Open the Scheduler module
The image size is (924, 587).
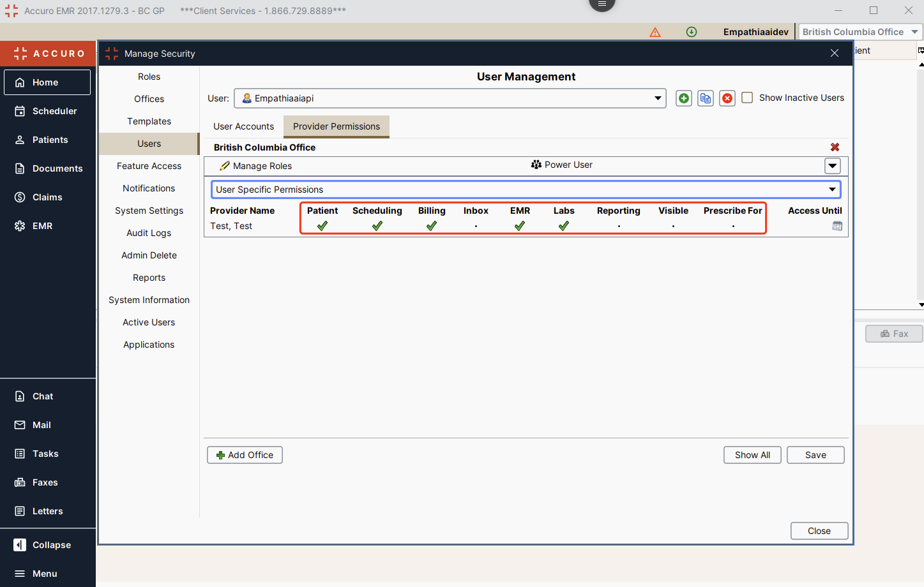[x=47, y=111]
